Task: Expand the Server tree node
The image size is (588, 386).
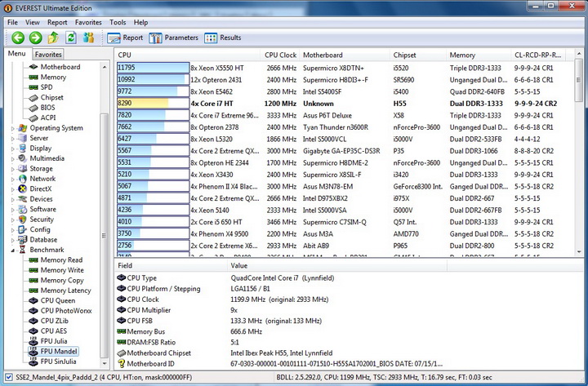Action: 13,139
